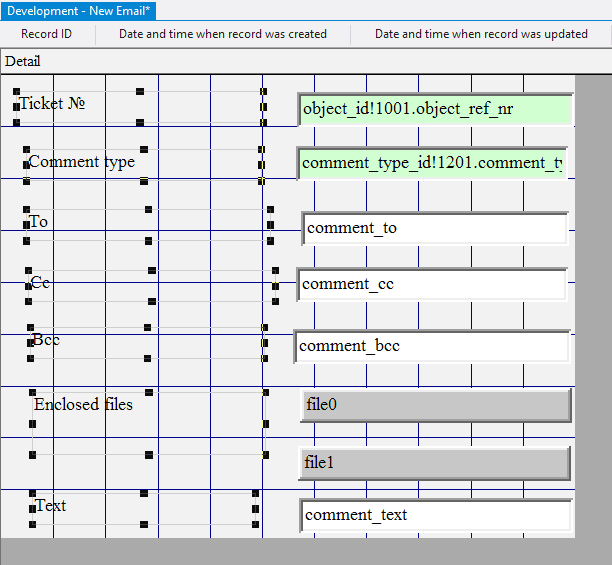Select the Cc label

(x=41, y=283)
